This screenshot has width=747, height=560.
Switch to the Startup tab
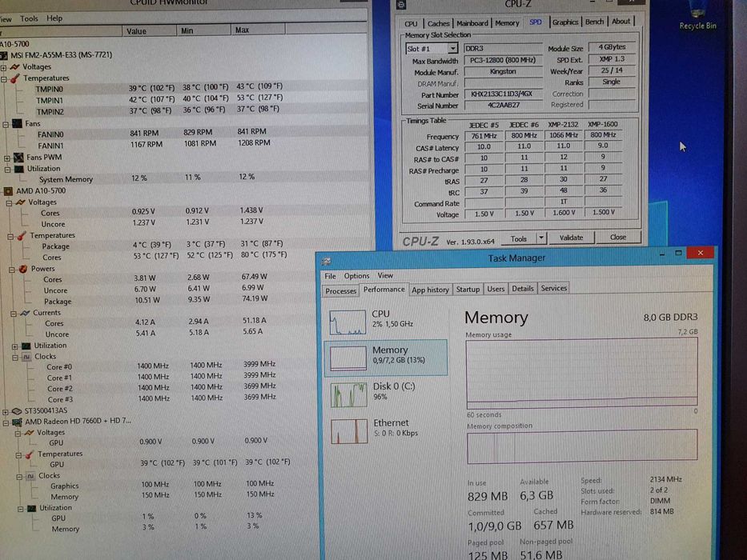(468, 289)
